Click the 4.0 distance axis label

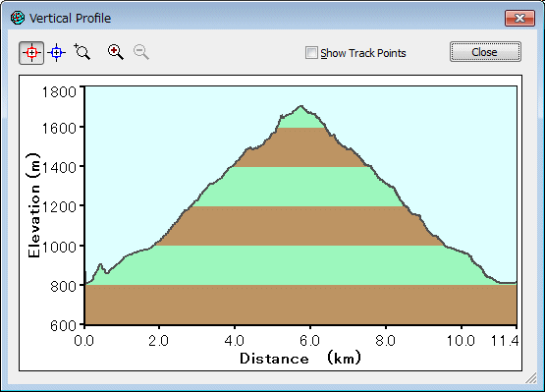pyautogui.click(x=235, y=341)
